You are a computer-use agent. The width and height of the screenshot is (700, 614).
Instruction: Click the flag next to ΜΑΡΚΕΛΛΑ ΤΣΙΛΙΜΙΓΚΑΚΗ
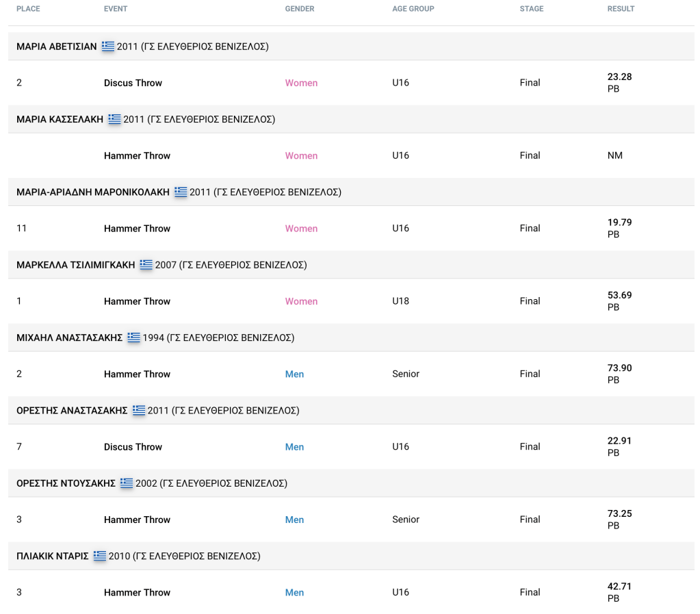(146, 265)
